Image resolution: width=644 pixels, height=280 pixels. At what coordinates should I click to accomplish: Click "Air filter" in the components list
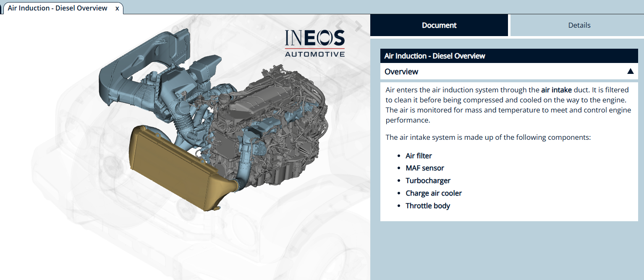(x=419, y=155)
